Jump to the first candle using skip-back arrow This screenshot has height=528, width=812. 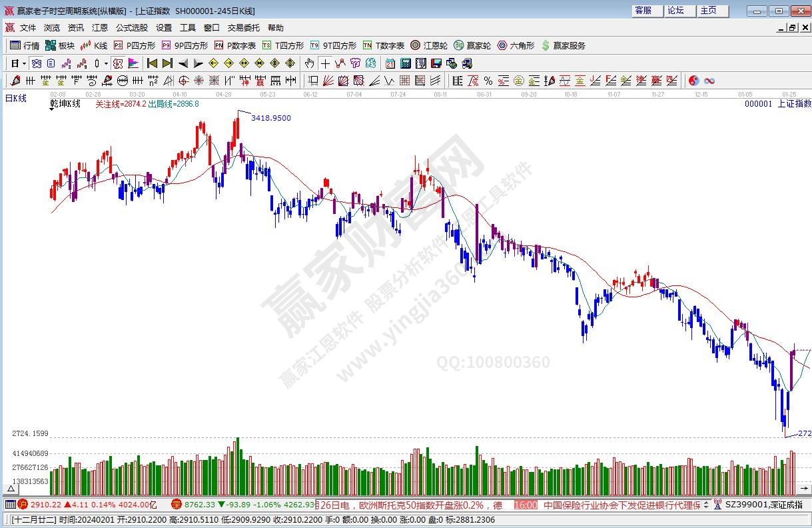click(x=152, y=63)
